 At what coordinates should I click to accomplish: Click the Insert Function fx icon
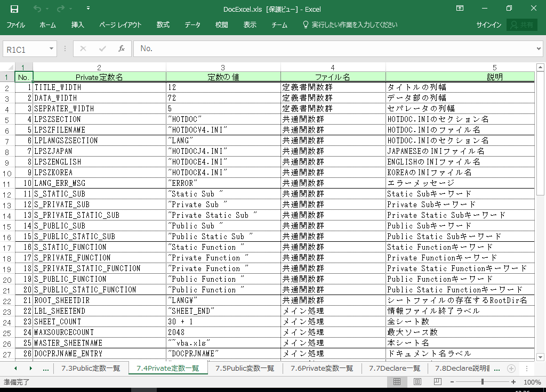[x=121, y=48]
